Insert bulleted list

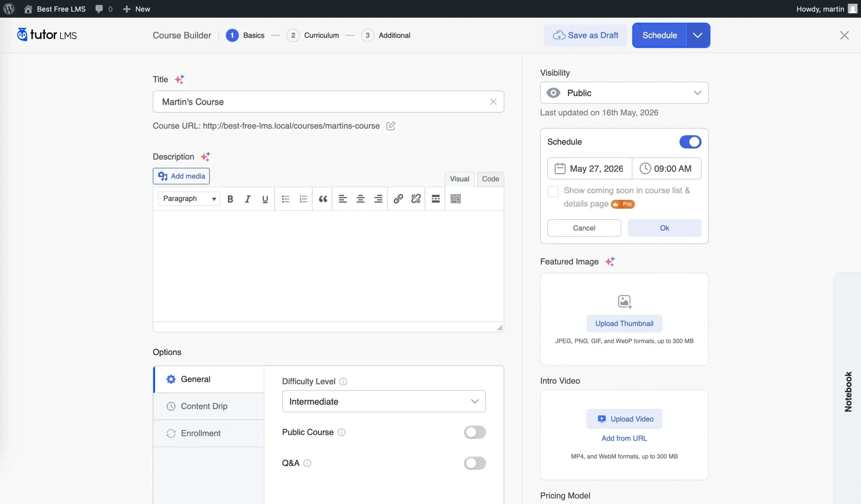(x=286, y=199)
